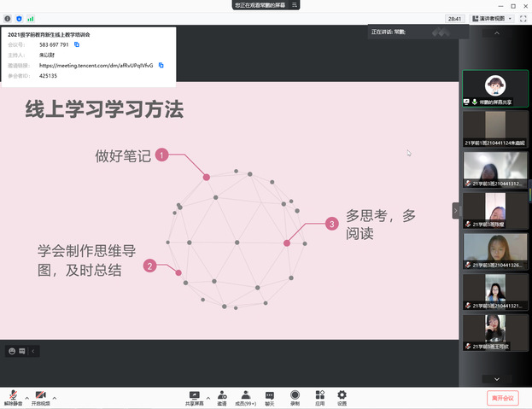Open the Apps (应用) icon
Screen dimensions: 532x409
[319, 396]
